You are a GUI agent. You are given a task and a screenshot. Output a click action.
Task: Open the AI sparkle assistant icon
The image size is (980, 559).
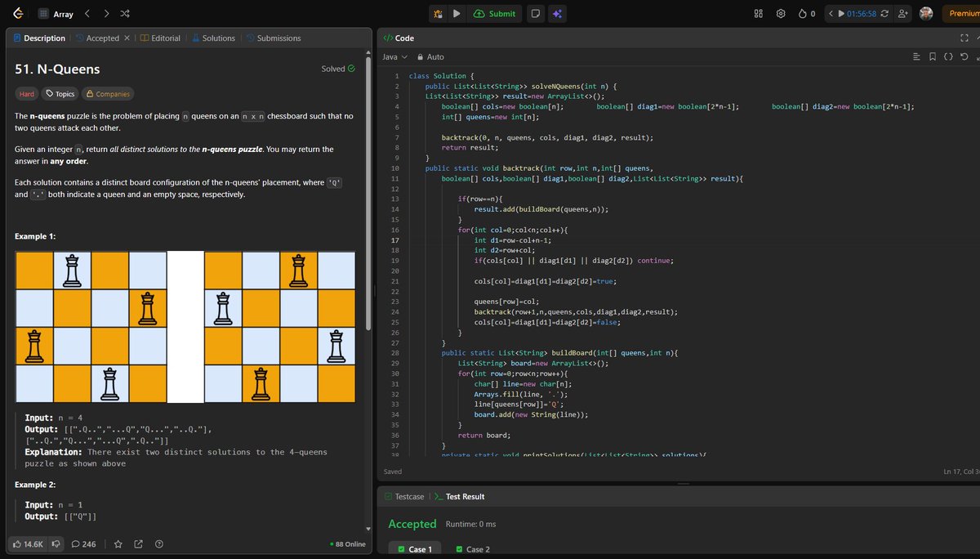pos(557,14)
